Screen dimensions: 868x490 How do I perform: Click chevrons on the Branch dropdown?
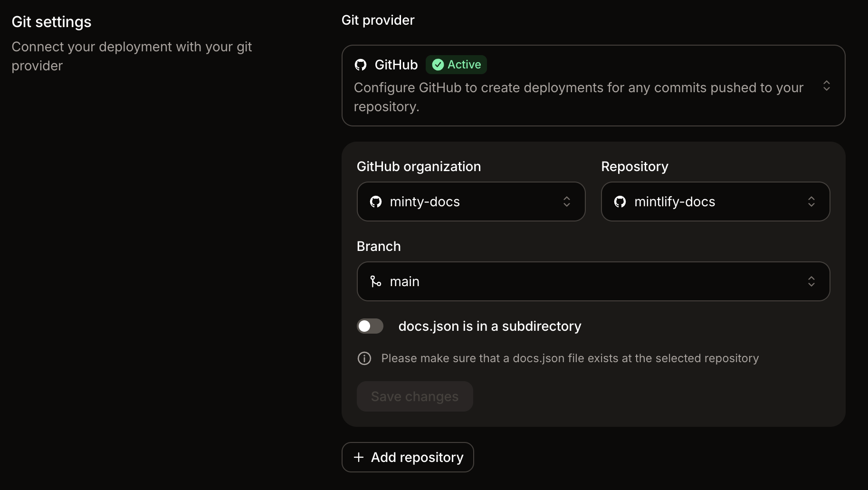click(811, 281)
